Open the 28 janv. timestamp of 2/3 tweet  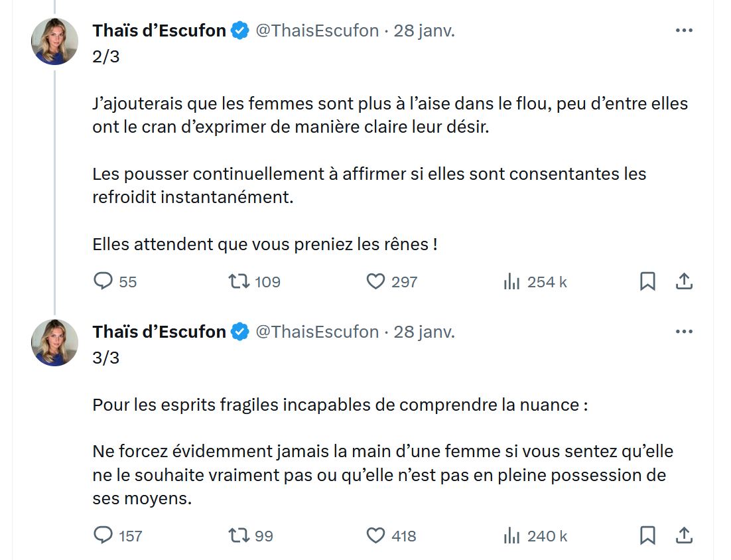click(424, 31)
